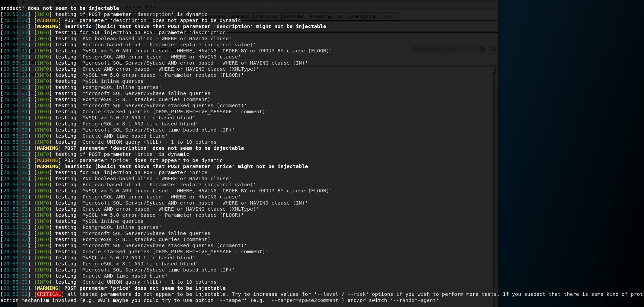The image size is (644, 307).
Task: Open the Help menu
Action: 150,6
